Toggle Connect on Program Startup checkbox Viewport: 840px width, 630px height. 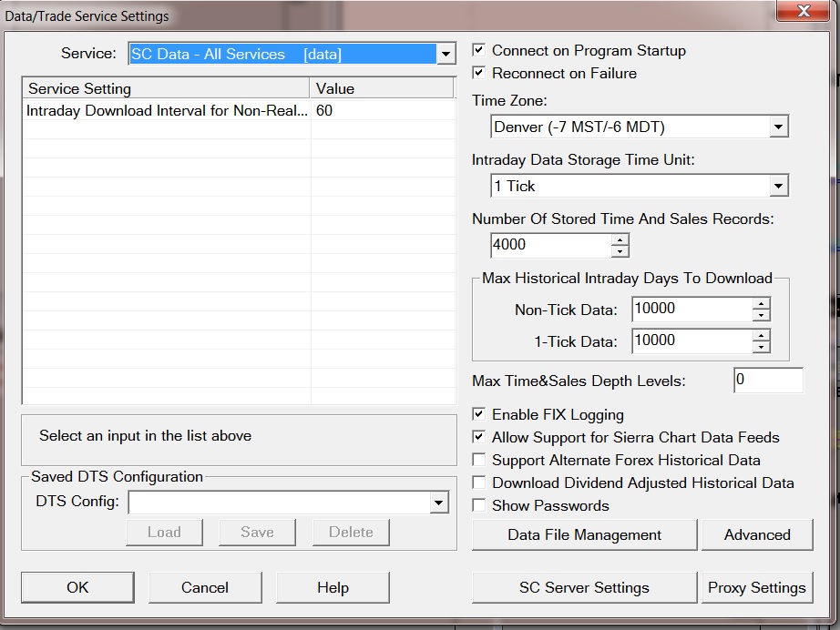(x=479, y=50)
